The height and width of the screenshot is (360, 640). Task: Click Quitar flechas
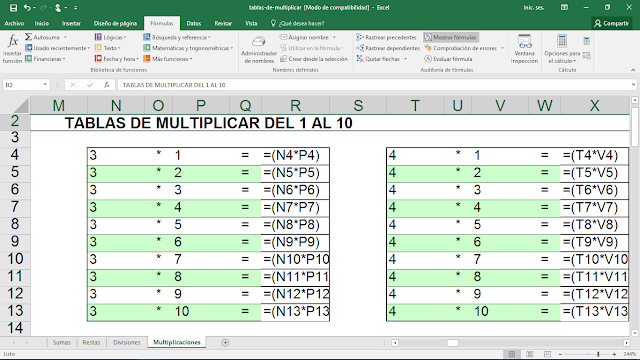pos(378,59)
